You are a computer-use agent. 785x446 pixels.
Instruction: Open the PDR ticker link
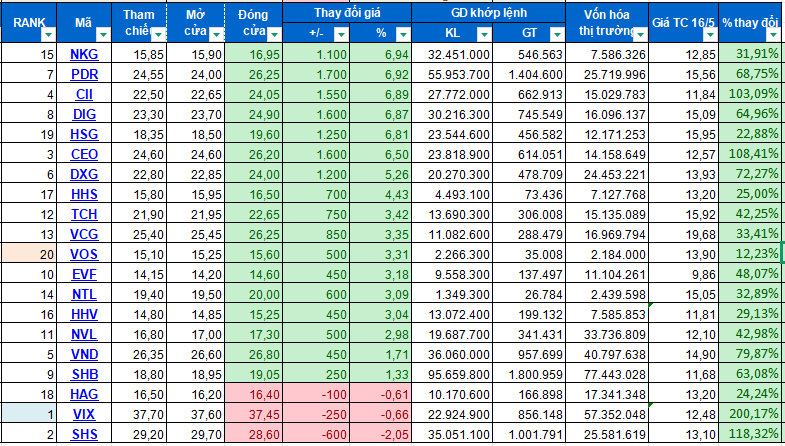(x=84, y=74)
